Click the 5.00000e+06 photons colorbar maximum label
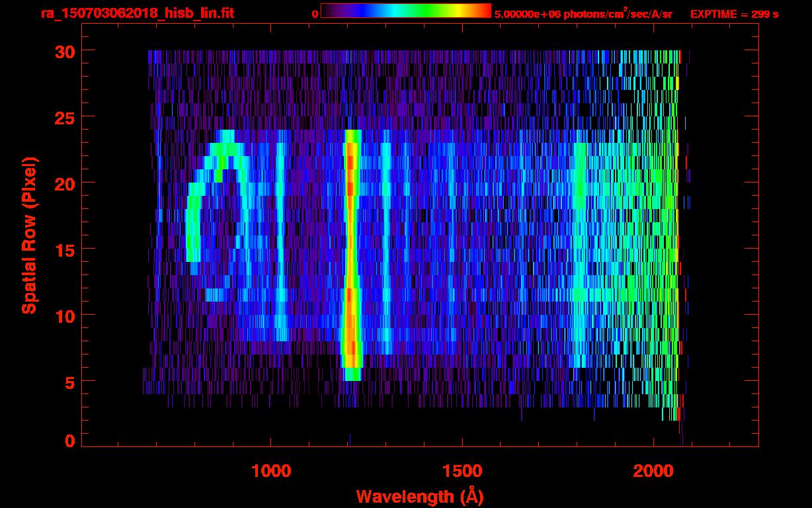 coord(583,14)
